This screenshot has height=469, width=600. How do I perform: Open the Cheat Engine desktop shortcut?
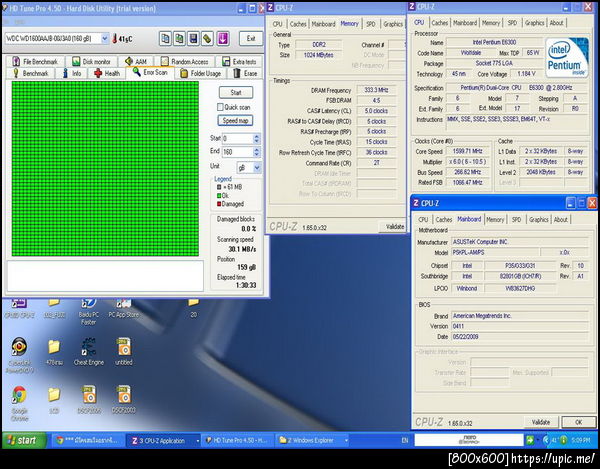(88, 351)
